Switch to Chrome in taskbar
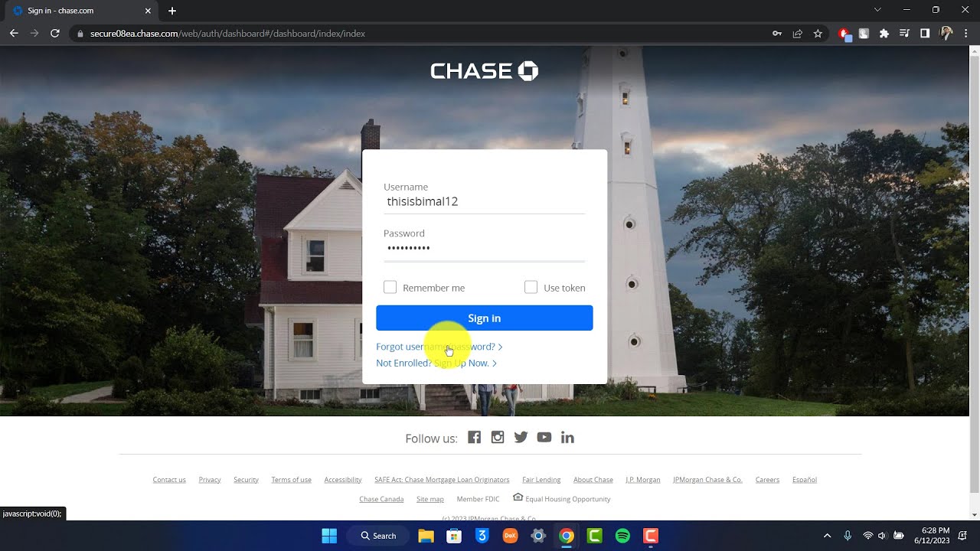 coord(567,536)
